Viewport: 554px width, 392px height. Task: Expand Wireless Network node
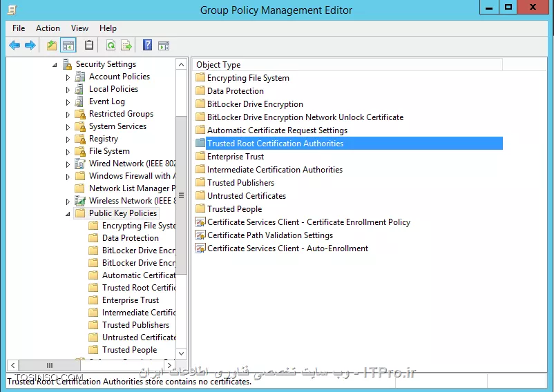(68, 202)
